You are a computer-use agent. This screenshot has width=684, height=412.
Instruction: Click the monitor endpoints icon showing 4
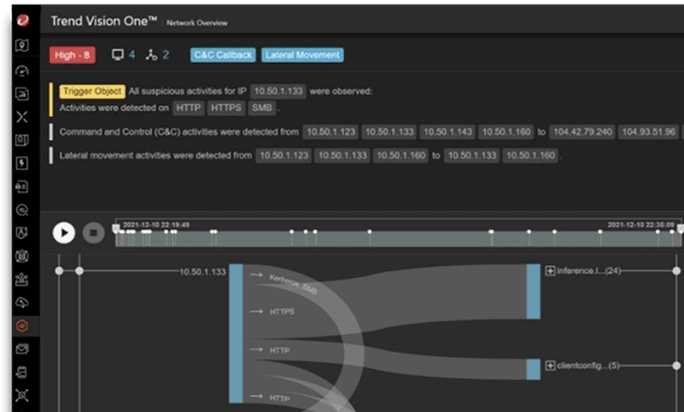pyautogui.click(x=118, y=55)
